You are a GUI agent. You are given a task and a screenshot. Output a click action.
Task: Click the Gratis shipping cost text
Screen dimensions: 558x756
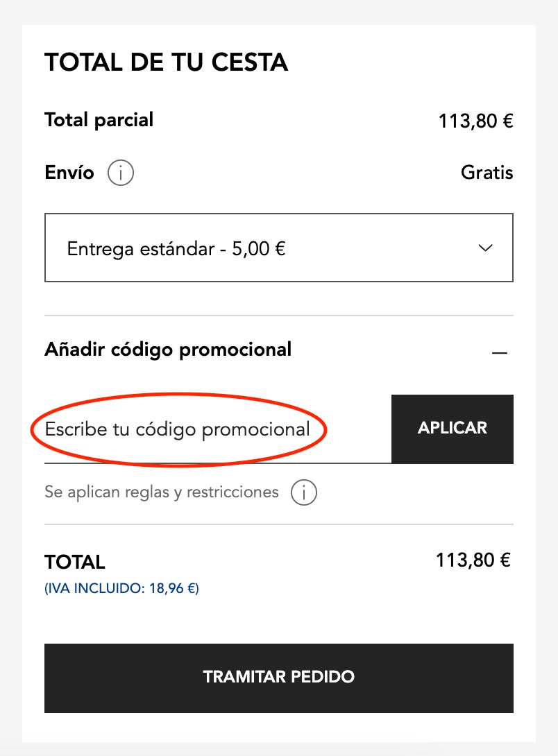487,173
